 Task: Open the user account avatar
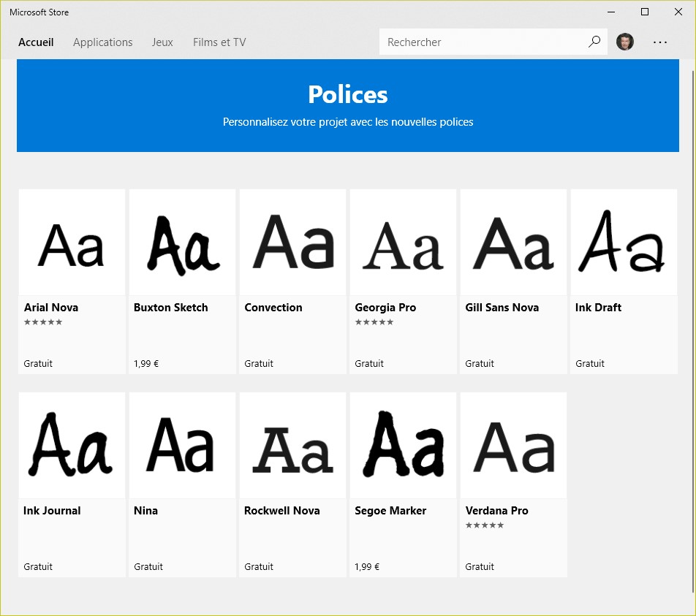pyautogui.click(x=625, y=42)
